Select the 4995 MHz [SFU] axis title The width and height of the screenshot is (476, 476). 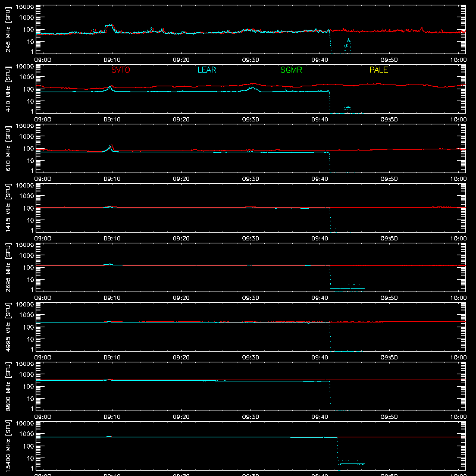(x=8, y=327)
